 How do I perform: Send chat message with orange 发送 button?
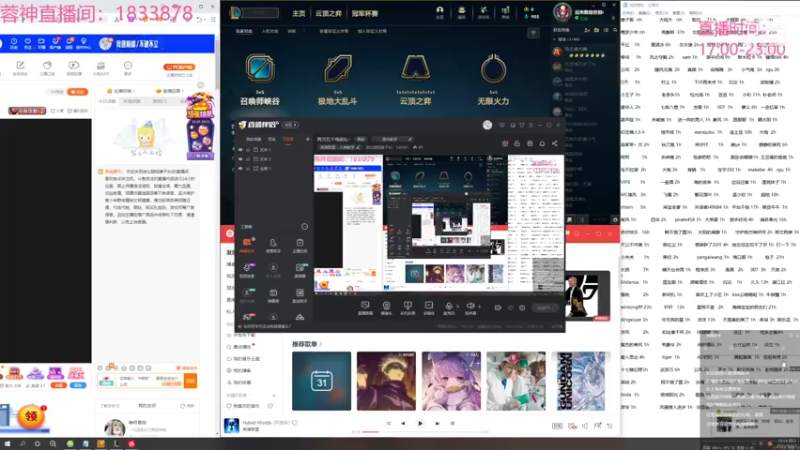pyautogui.click(x=190, y=381)
